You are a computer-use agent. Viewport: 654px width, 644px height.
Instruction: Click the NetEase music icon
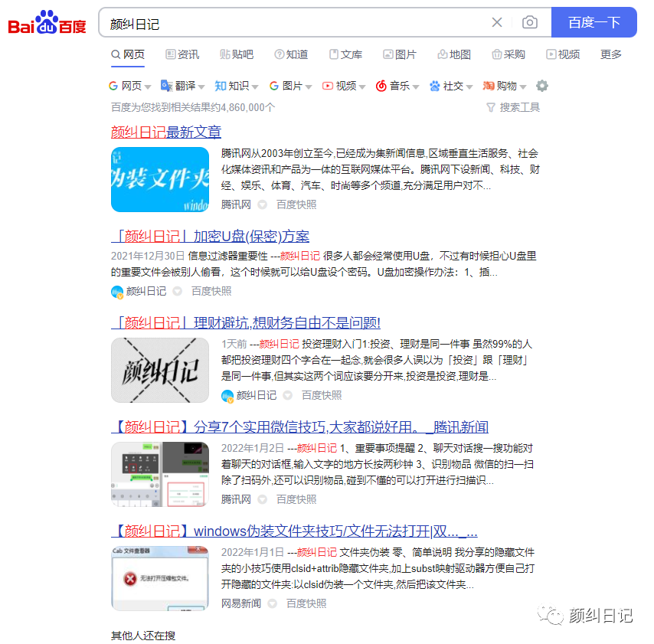coord(381,86)
